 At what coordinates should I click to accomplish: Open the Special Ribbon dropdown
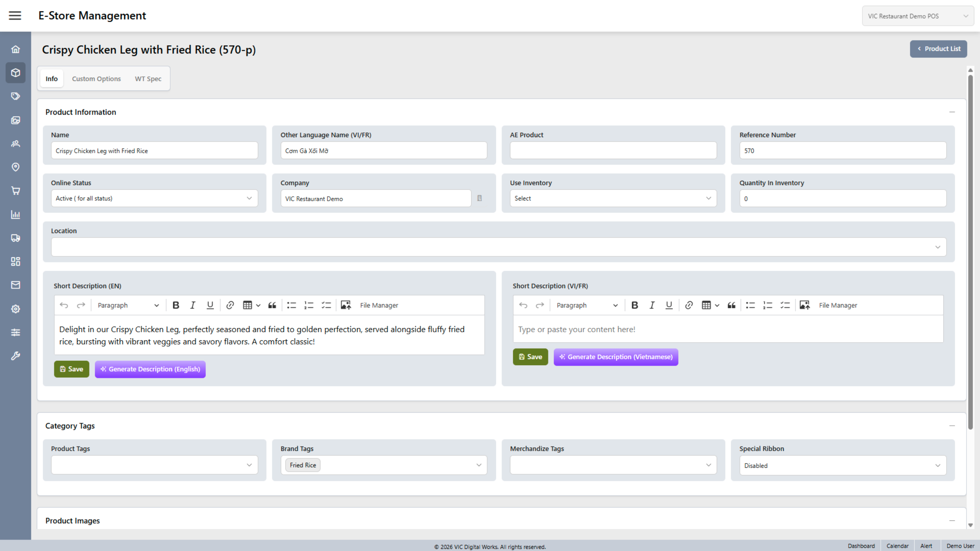pyautogui.click(x=842, y=465)
